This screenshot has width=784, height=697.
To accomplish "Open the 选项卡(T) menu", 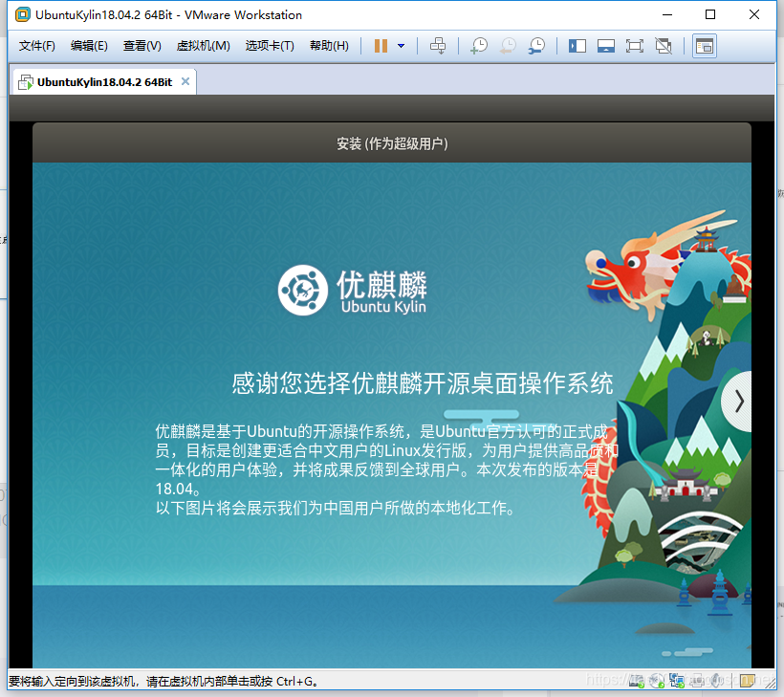I will pos(270,46).
